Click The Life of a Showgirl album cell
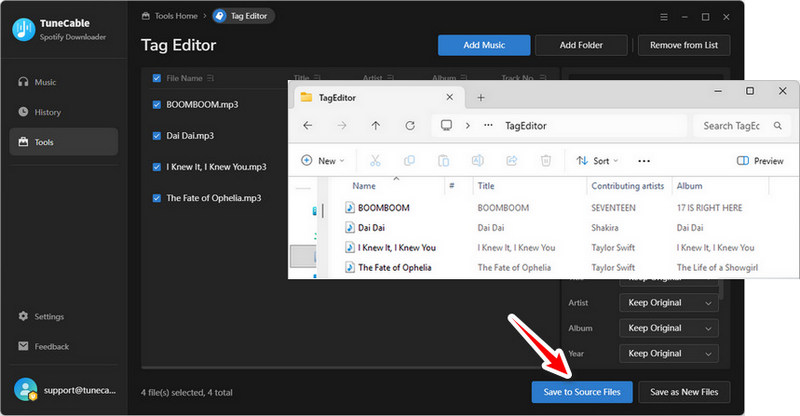Screen dimensions: 800x416 coord(717,267)
